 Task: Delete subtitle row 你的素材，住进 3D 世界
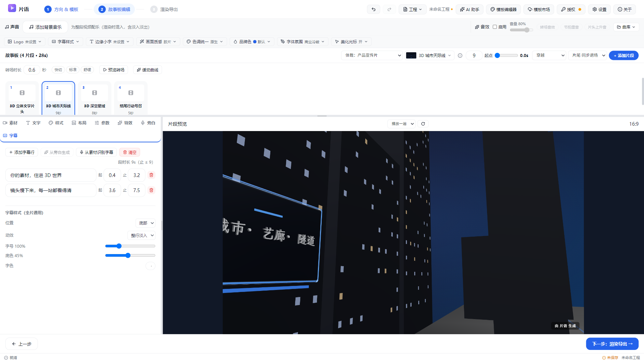[151, 175]
